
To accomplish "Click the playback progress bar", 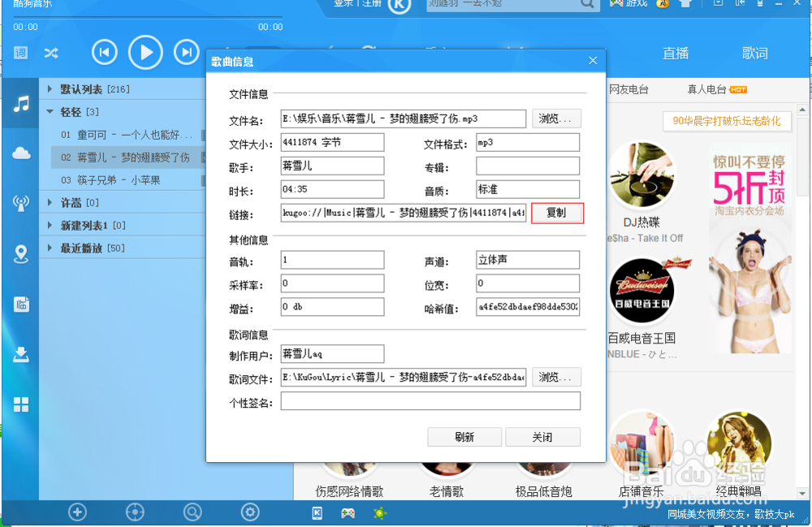I will (148, 17).
